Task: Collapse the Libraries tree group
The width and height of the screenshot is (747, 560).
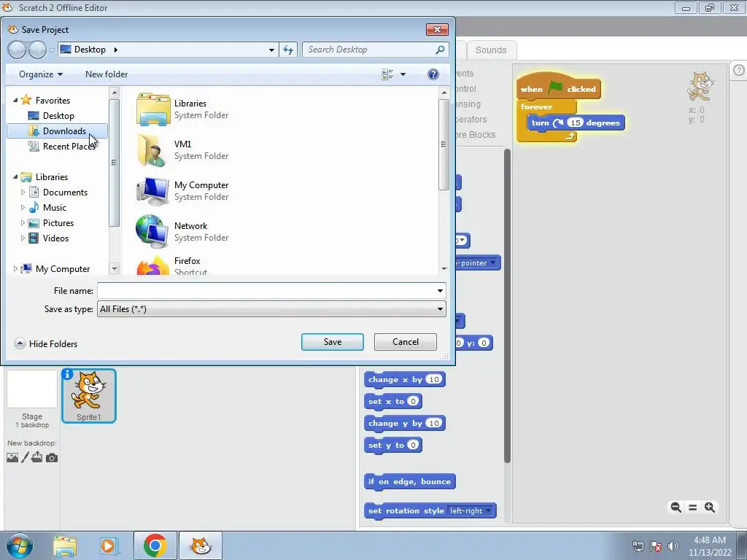Action: point(15,177)
